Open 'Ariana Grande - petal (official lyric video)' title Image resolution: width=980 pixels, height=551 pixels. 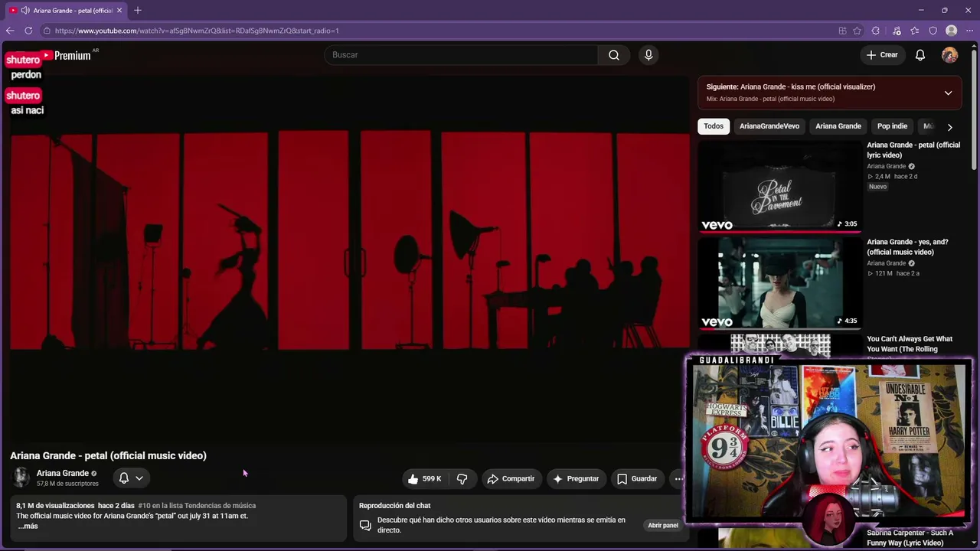913,150
